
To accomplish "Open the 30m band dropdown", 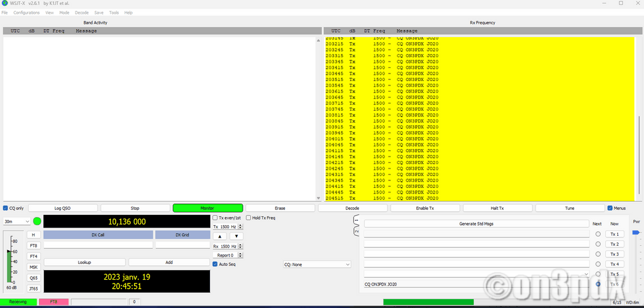I will click(17, 221).
